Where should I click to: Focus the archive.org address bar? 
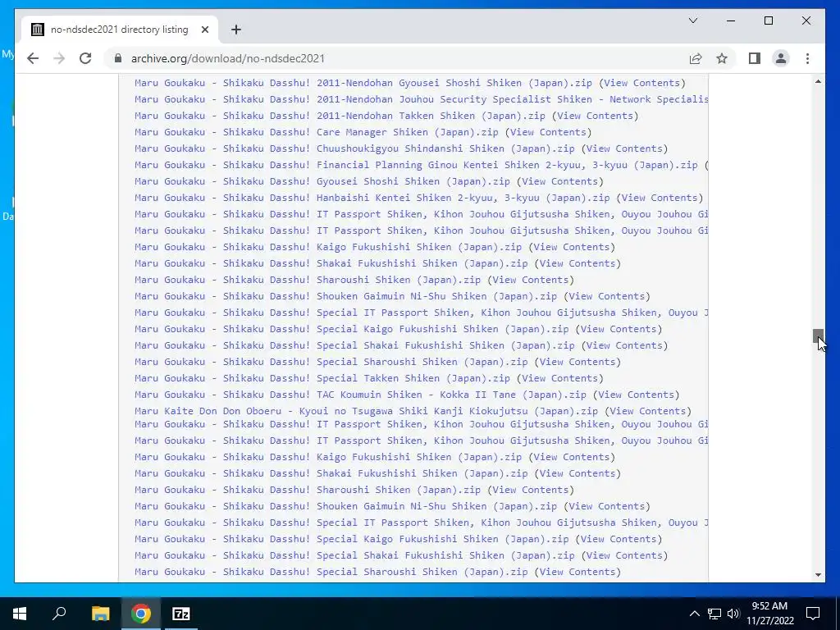396,58
